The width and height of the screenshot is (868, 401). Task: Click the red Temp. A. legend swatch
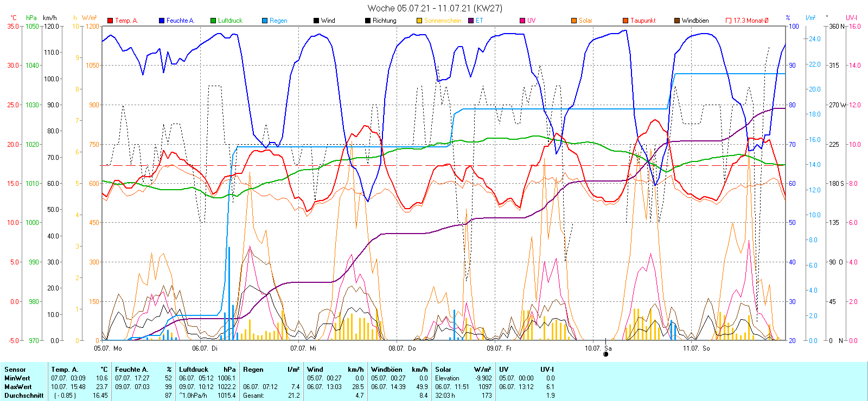pyautogui.click(x=110, y=21)
